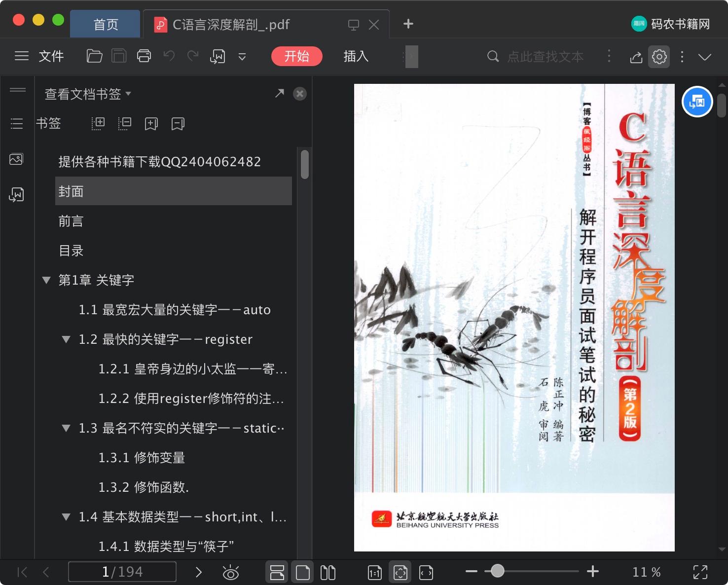Open the 码农书籍网 account profile

coord(671,24)
